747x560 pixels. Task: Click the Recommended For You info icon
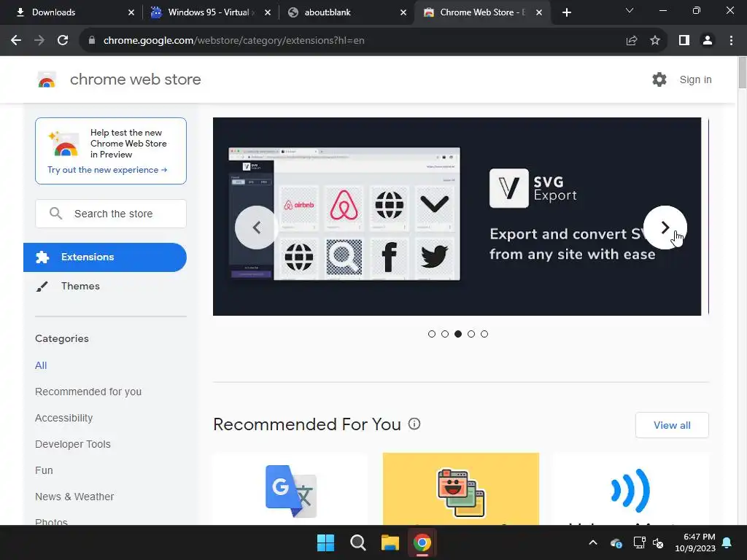414,424
